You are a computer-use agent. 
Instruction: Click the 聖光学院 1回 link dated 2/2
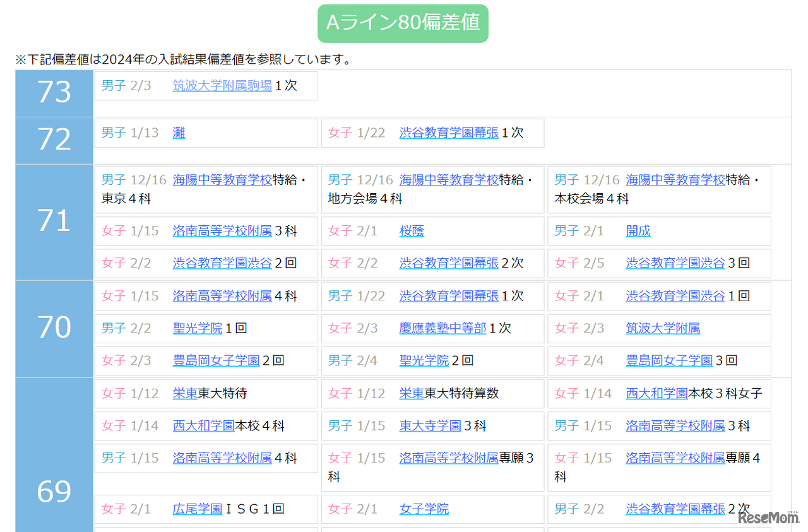click(x=198, y=328)
